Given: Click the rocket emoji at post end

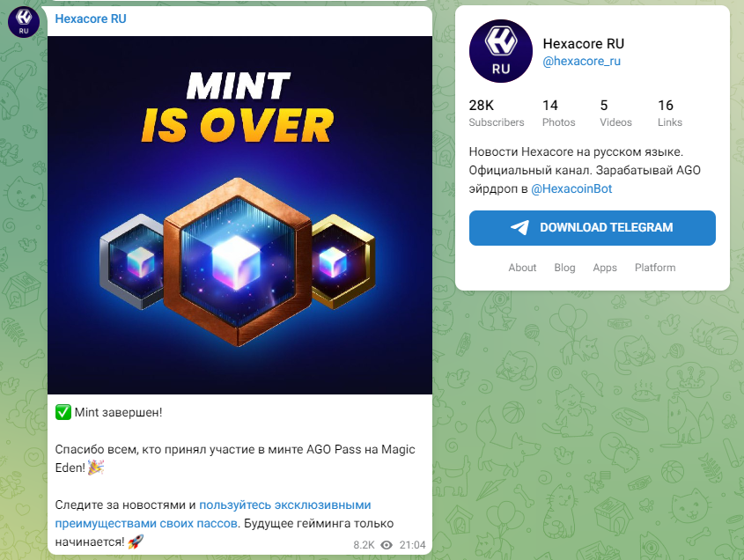Looking at the screenshot, I should pyautogui.click(x=136, y=541).
